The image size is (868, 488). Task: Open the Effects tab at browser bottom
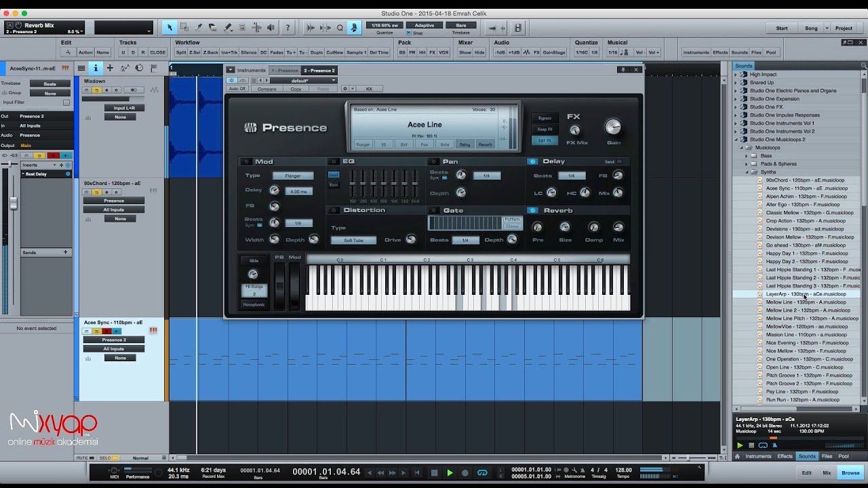(785, 456)
